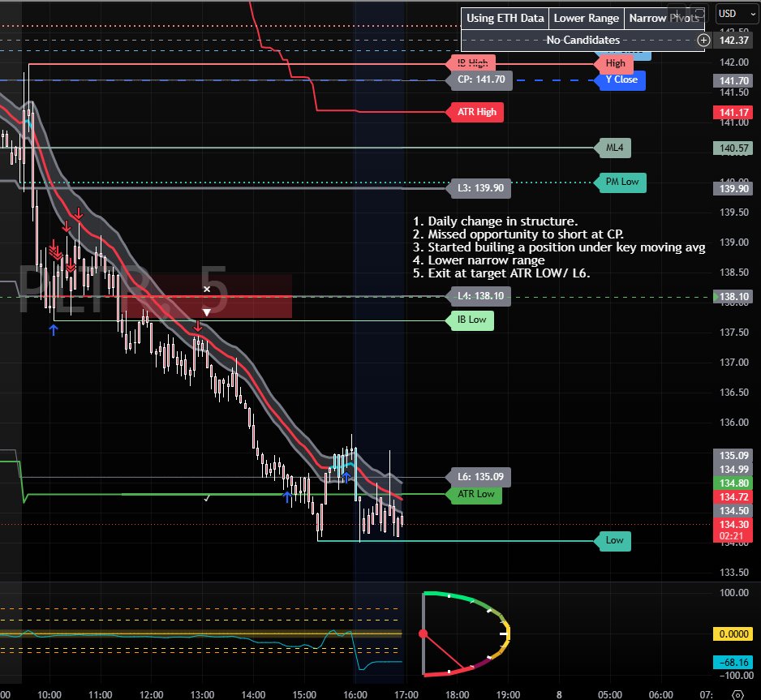This screenshot has height=700, width=761.
Task: Click the red ATR High label
Action: [476, 112]
